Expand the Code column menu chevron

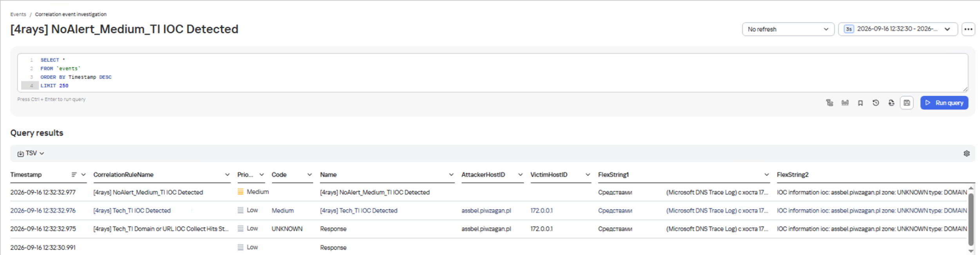[309, 174]
